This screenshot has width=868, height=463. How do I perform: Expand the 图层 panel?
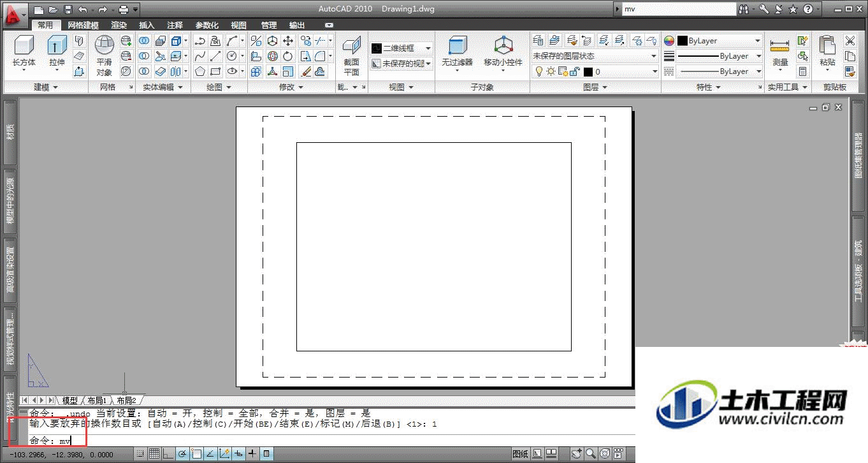595,87
